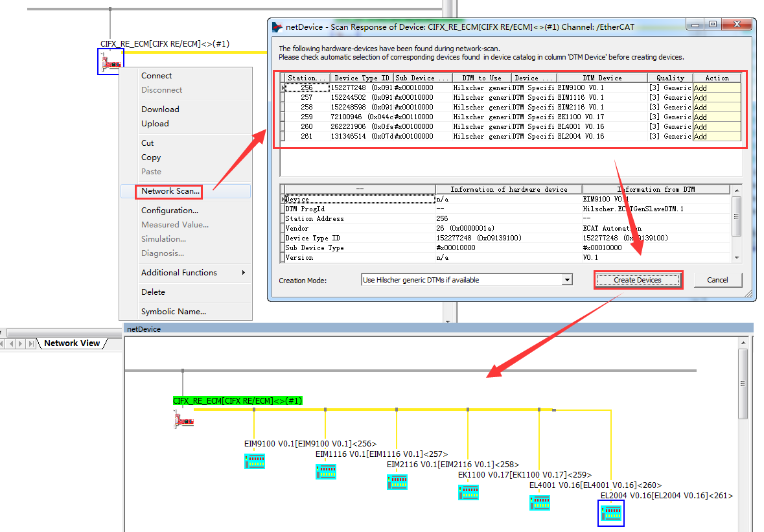The image size is (764, 532).
Task: Click the netDevice dialog title bar icon
Action: (x=277, y=27)
